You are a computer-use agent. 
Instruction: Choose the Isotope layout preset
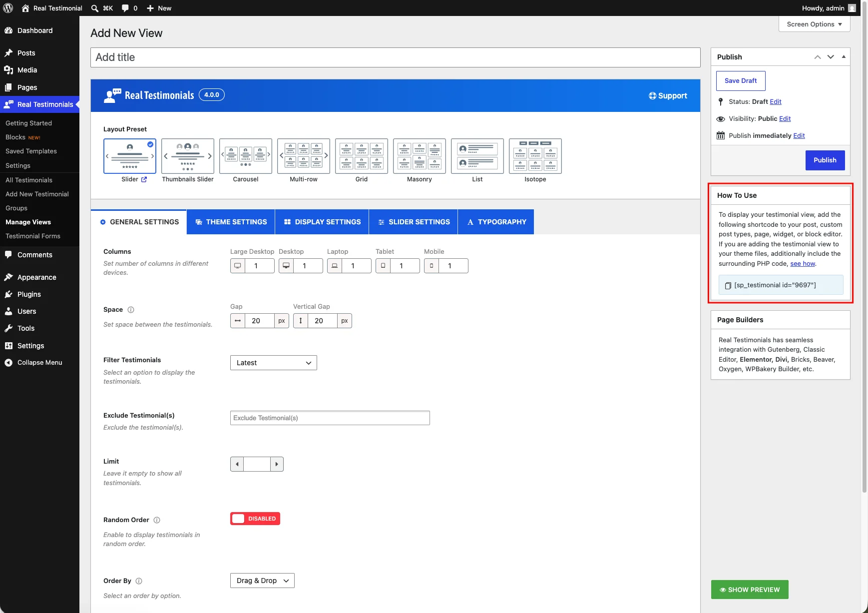point(535,156)
